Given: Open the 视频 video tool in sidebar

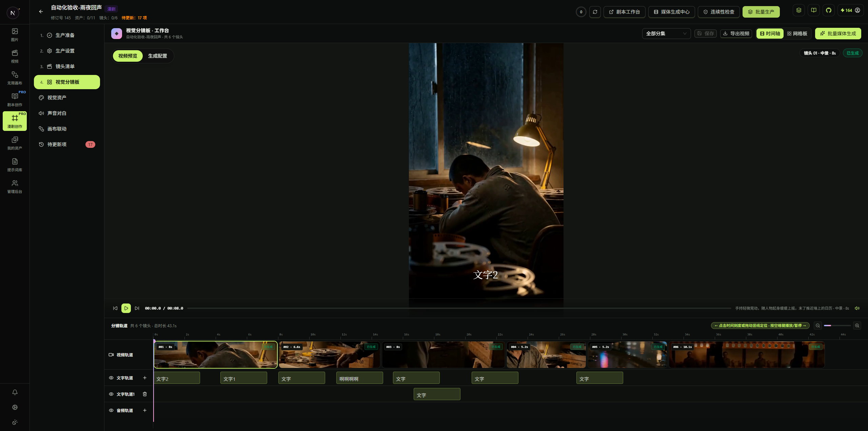Looking at the screenshot, I should coord(15,56).
